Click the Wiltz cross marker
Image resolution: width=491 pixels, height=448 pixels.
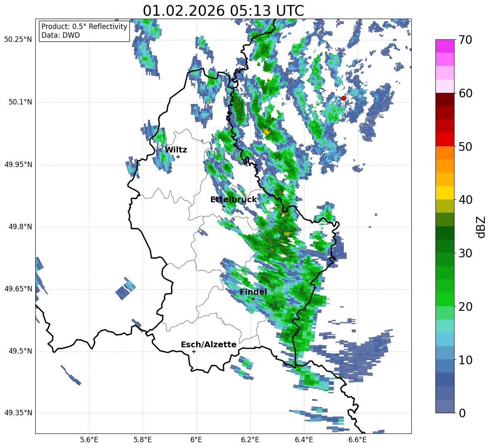pos(178,157)
